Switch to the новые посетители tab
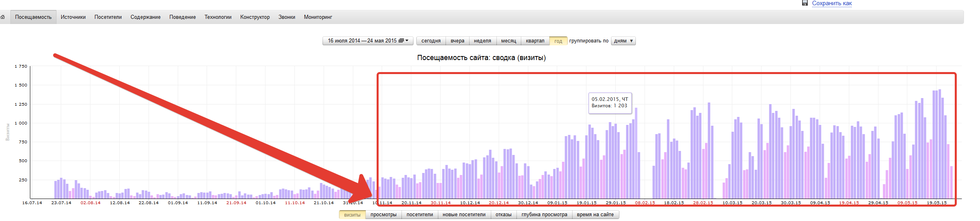980x221 pixels. click(464, 215)
